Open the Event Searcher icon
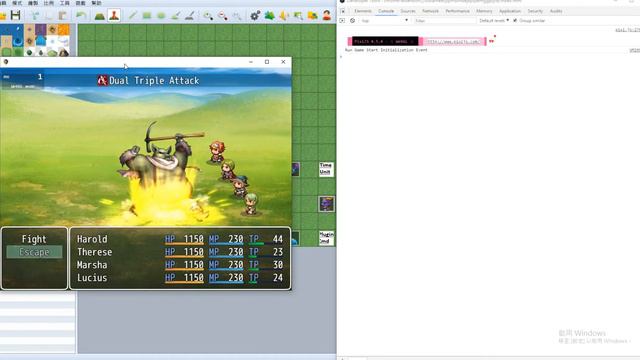This screenshot has height=360, width=640. pyautogui.click(x=298, y=16)
